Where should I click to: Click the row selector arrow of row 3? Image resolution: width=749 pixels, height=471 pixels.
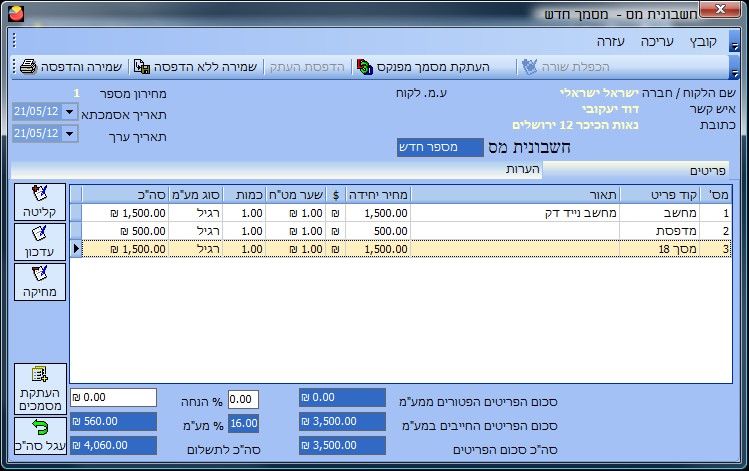click(76, 249)
